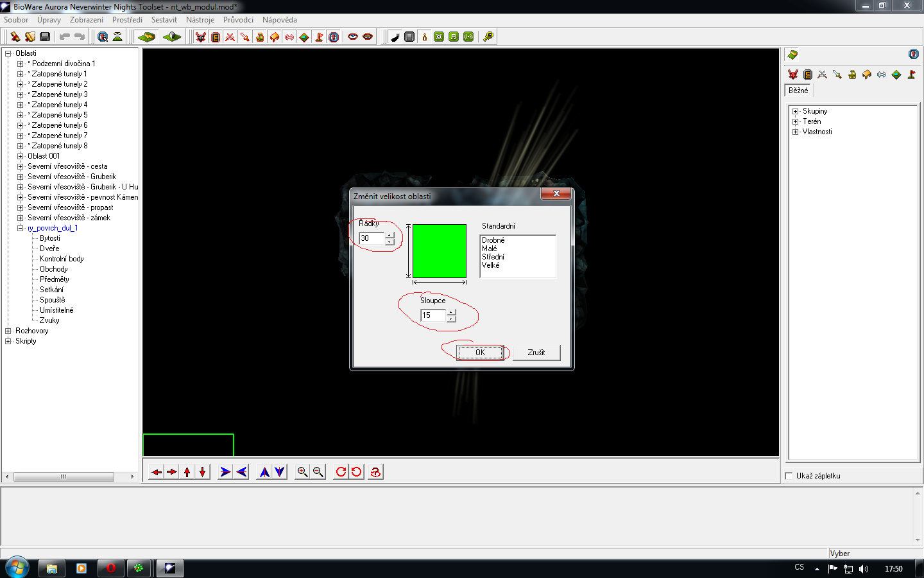The width and height of the screenshot is (924, 578).
Task: Click the save floppy disk toolbar icon
Action: tap(45, 37)
